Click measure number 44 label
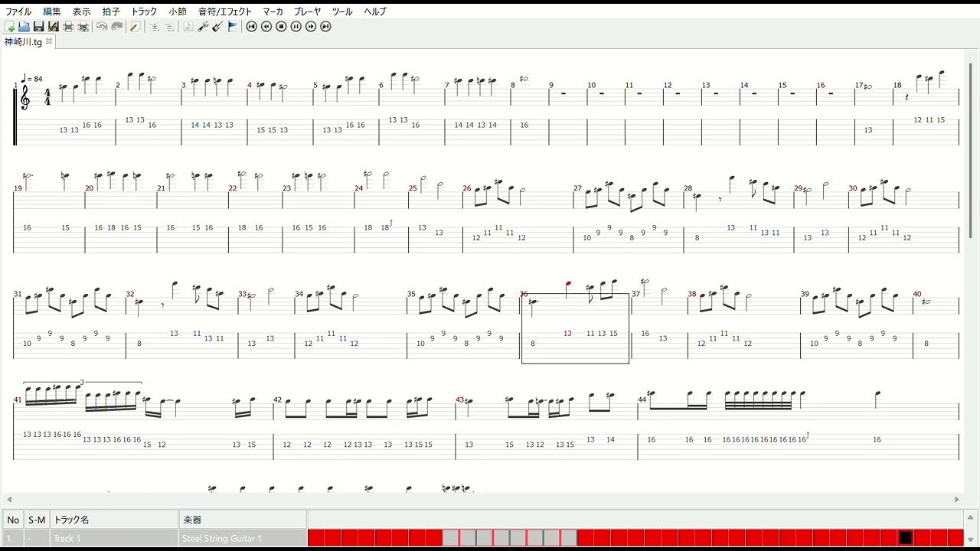Image resolution: width=980 pixels, height=551 pixels. (x=642, y=399)
